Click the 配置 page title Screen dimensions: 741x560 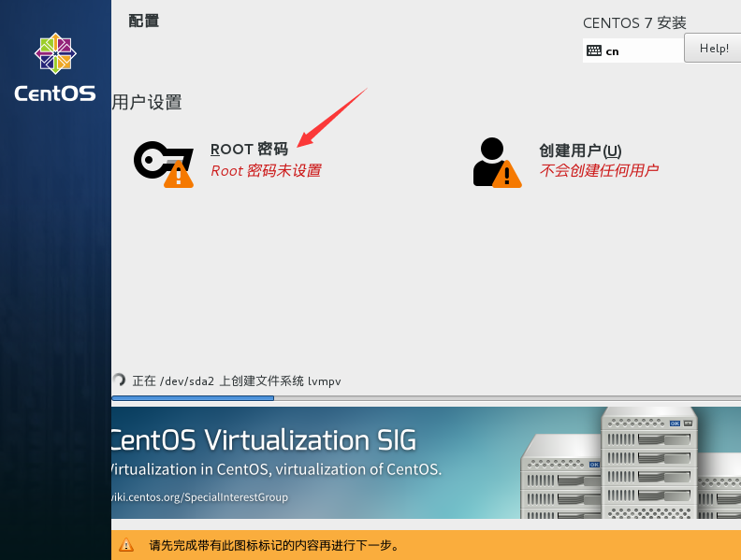pos(144,21)
